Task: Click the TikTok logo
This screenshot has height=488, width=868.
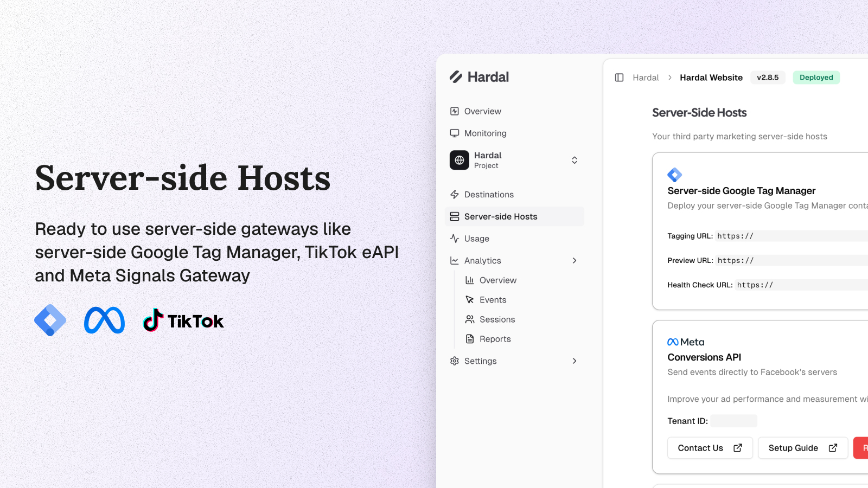Action: coord(183,320)
